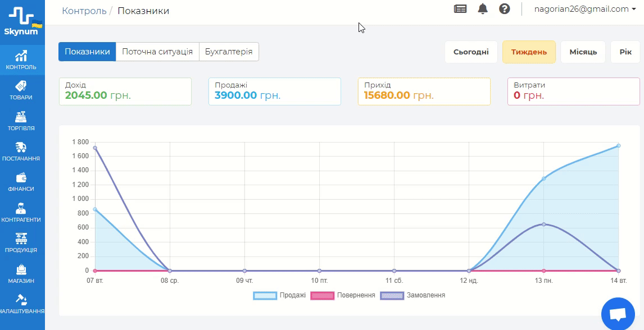Switch to the Поточна ситуація tab
Image resolution: width=644 pixels, height=330 pixels.
point(157,52)
